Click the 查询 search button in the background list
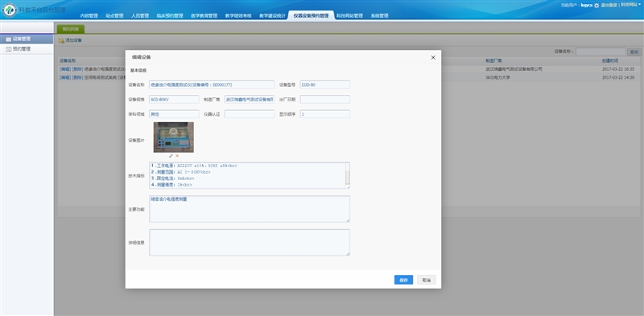Screen dimensions: 644x316 (x=634, y=51)
